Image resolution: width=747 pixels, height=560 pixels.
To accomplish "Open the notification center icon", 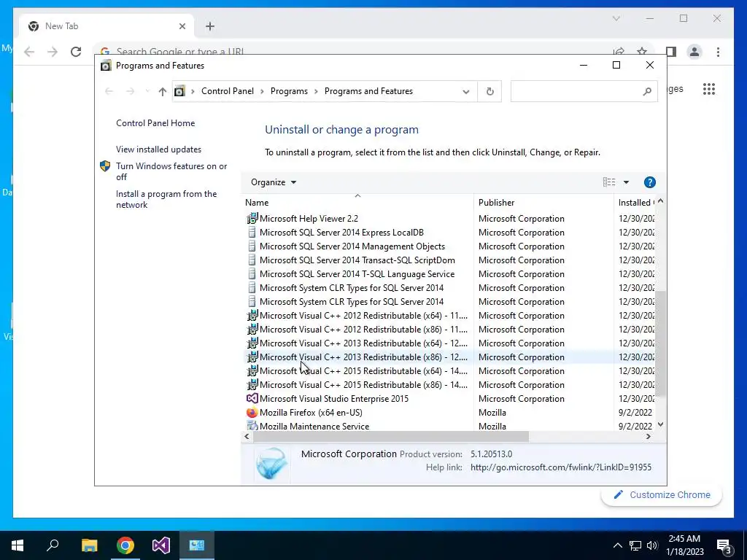I will [724, 545].
